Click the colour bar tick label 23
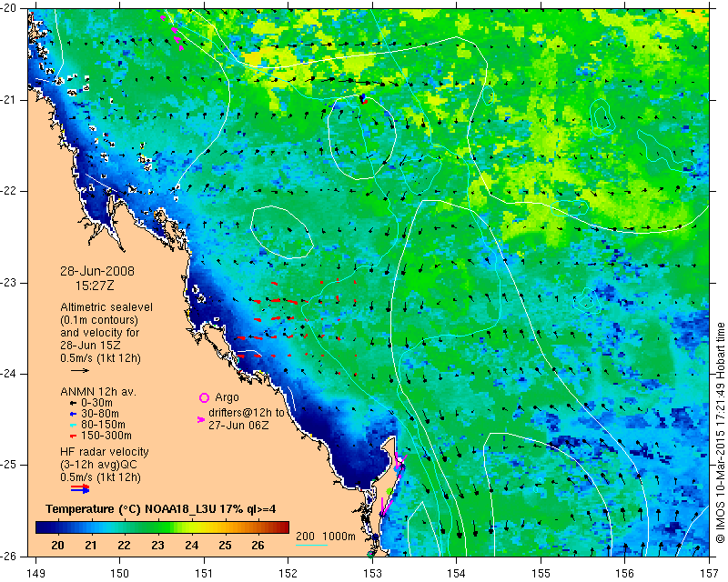Screen dimensions: 728x582 coord(157,545)
